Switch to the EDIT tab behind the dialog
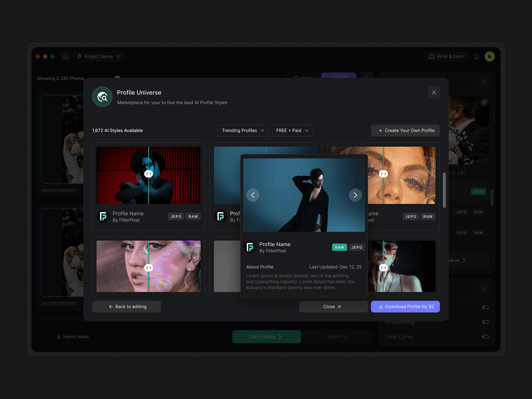Screen dimensions: 532x399 tap(338, 76)
